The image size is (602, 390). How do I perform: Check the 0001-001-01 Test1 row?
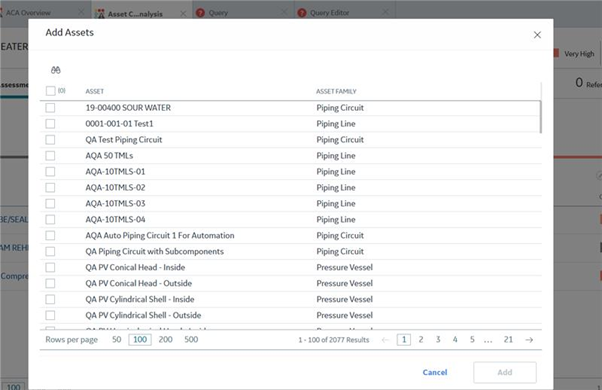pyautogui.click(x=50, y=124)
